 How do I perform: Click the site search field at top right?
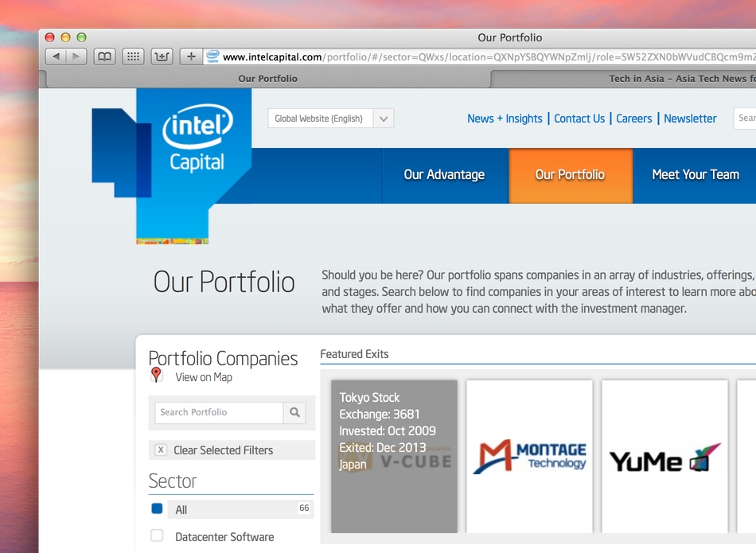pos(745,118)
